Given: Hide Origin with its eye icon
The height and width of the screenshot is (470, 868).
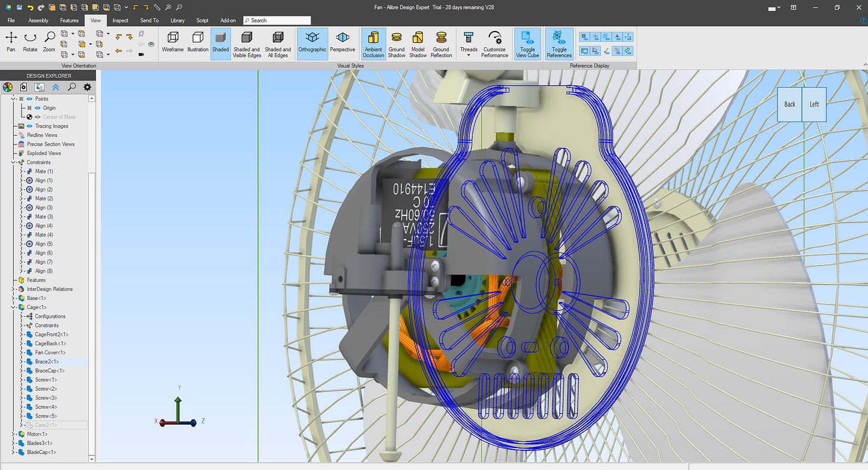Looking at the screenshot, I should pyautogui.click(x=37, y=108).
